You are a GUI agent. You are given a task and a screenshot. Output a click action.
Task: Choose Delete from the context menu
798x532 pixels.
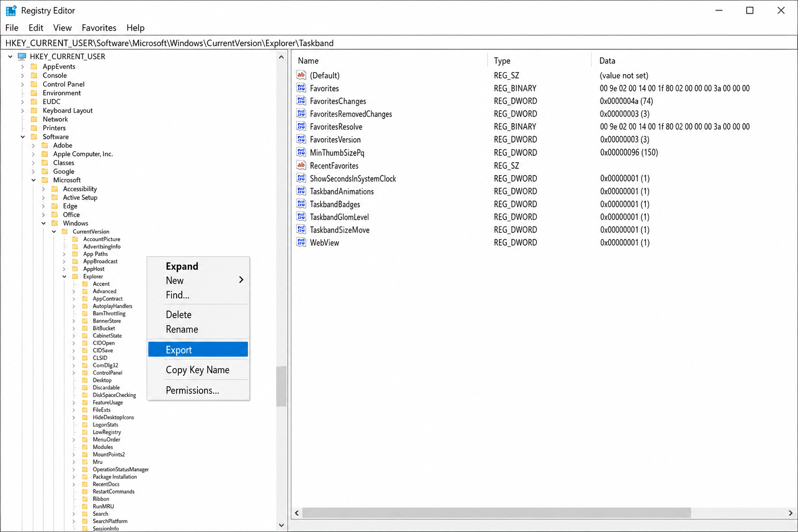[198, 315]
